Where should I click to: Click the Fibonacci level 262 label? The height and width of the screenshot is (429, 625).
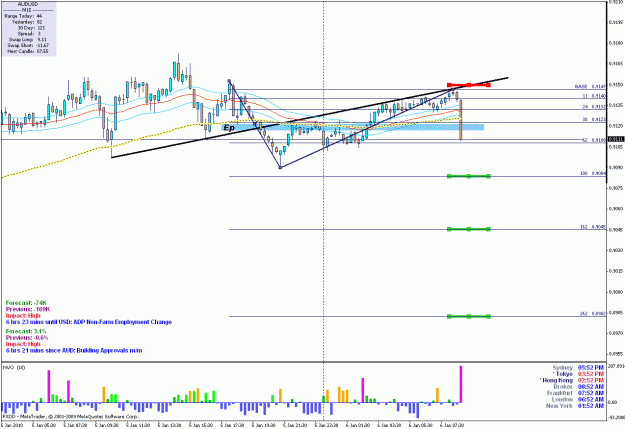pyautogui.click(x=593, y=314)
